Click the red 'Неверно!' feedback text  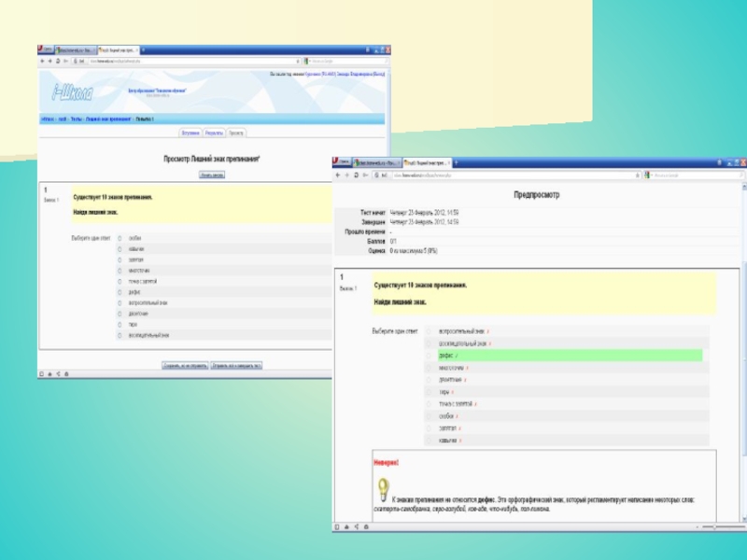point(387,462)
